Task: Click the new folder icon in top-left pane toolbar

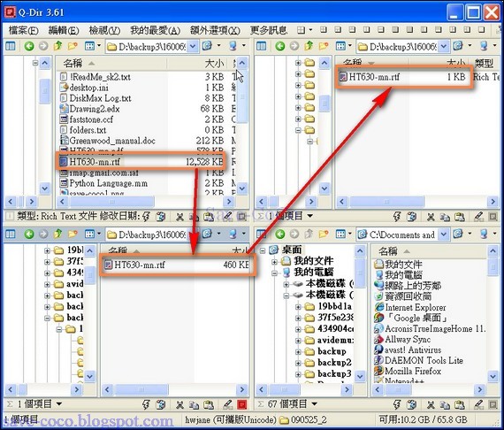Action: tap(73, 46)
